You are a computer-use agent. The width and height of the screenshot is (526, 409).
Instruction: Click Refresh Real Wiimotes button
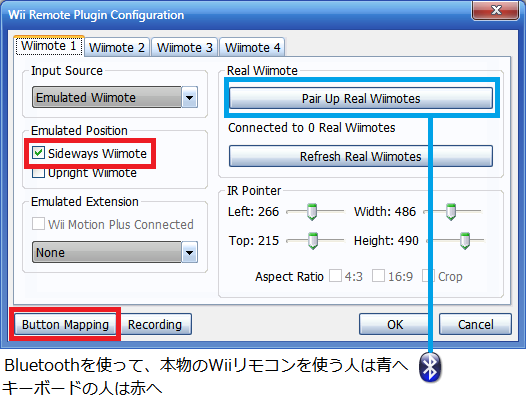point(361,156)
